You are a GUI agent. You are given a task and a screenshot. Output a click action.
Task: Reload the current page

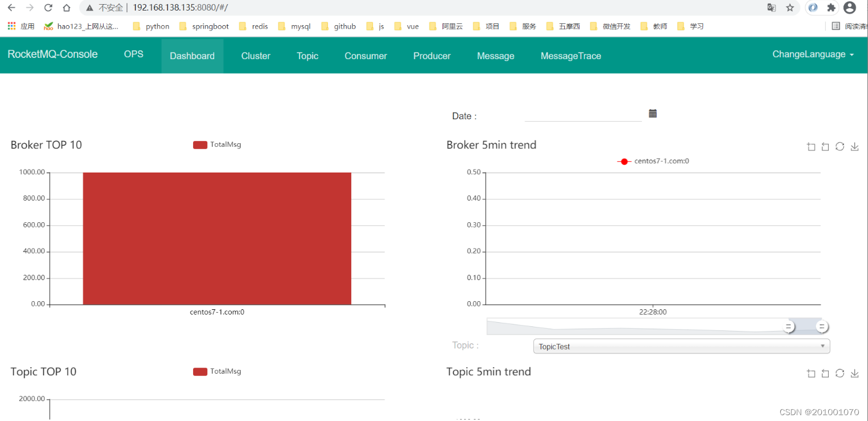[49, 8]
